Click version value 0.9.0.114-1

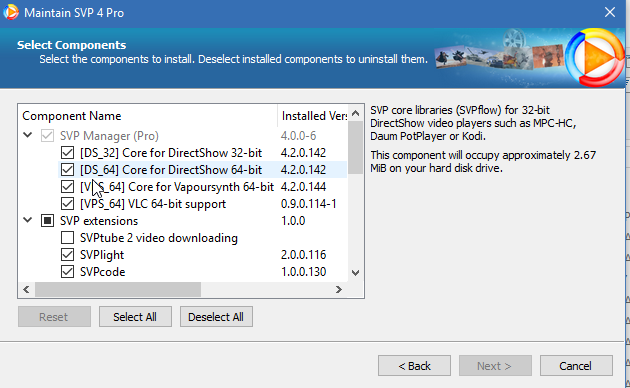(309, 204)
